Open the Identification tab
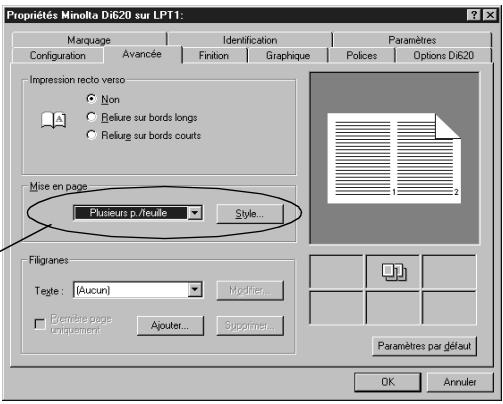The width and height of the screenshot is (503, 404). pos(250,40)
